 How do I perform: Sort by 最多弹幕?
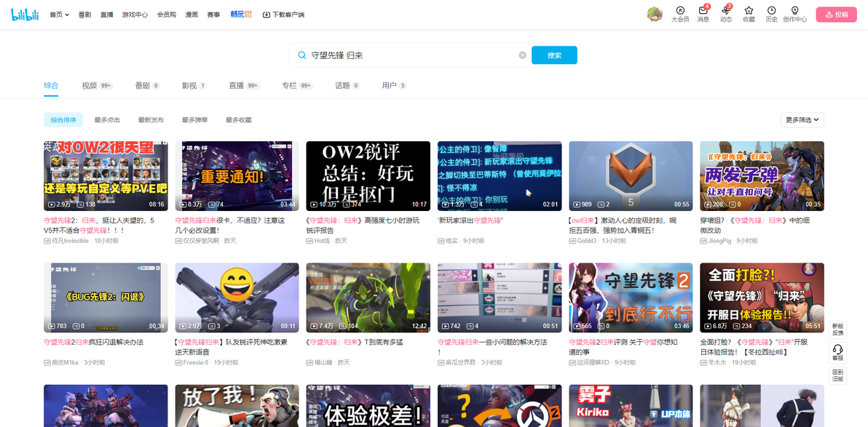pyautogui.click(x=195, y=120)
